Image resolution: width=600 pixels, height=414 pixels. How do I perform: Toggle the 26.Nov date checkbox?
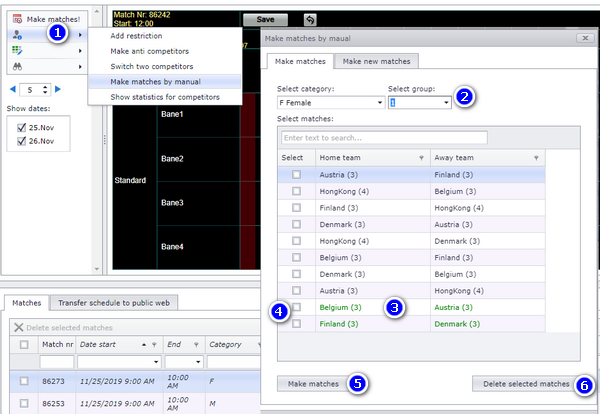(x=21, y=141)
